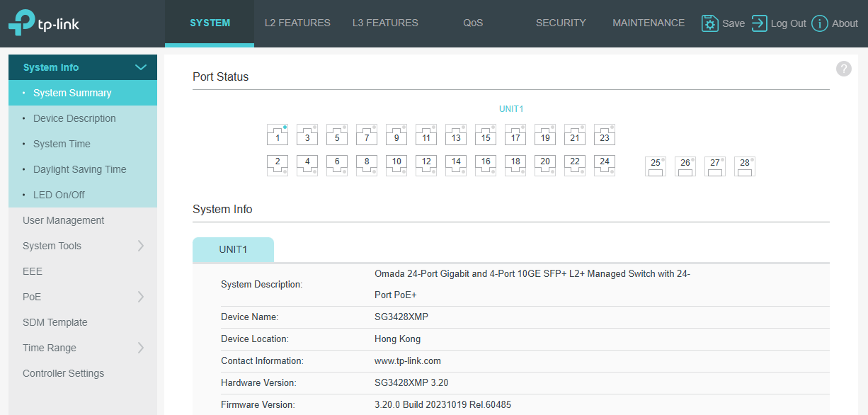Click the About text link
The image size is (868, 415).
(x=845, y=23)
